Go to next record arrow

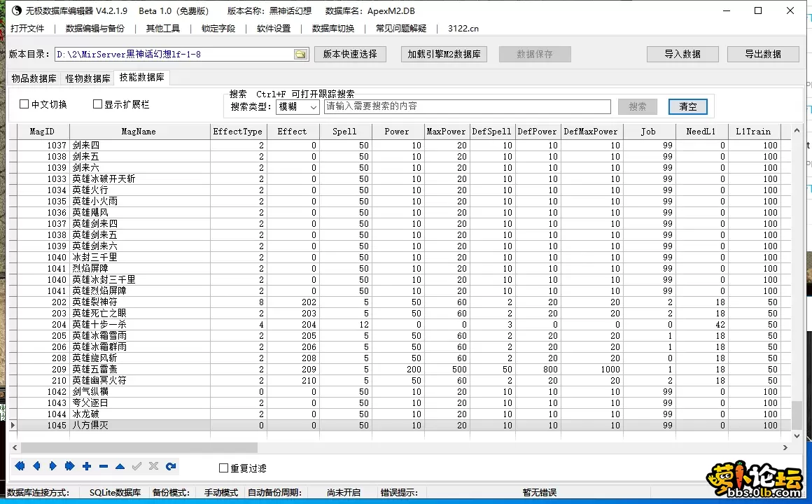pyautogui.click(x=52, y=466)
